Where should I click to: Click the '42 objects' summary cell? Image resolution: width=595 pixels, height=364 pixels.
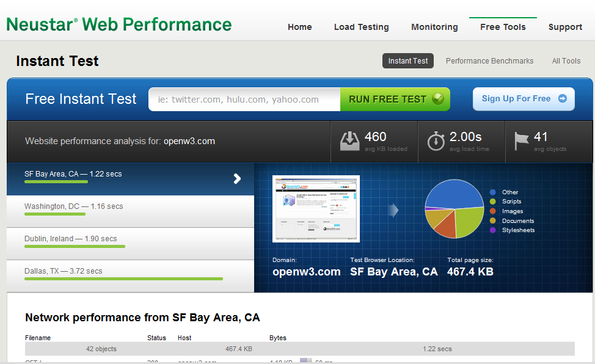click(x=101, y=349)
